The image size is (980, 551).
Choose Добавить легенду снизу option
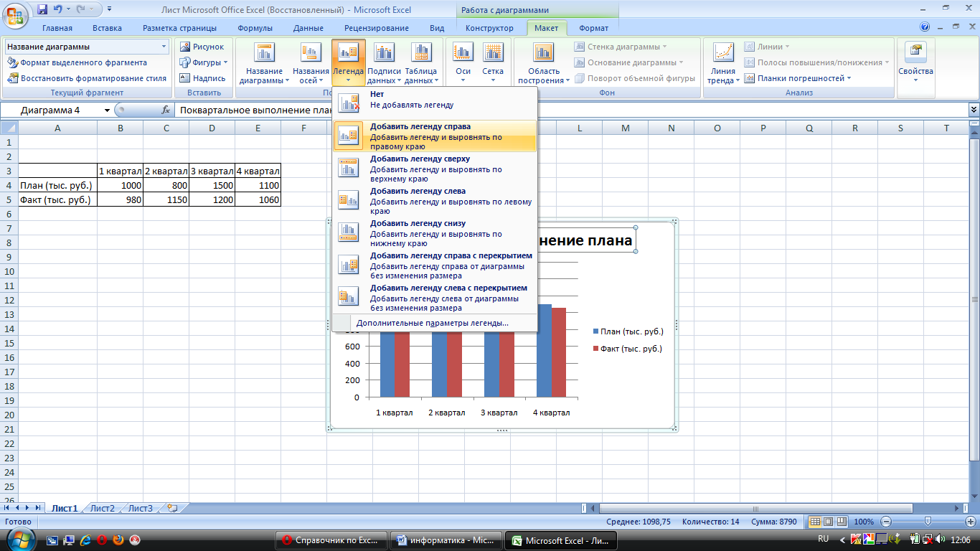[435, 233]
